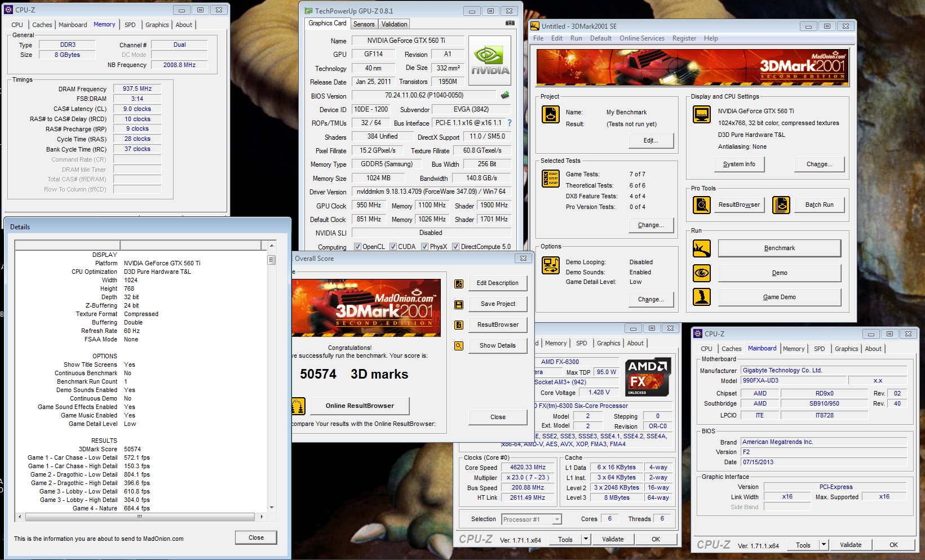The width and height of the screenshot is (925, 560).
Task: Open the Register menu in 3DMark2001
Action: 684,38
